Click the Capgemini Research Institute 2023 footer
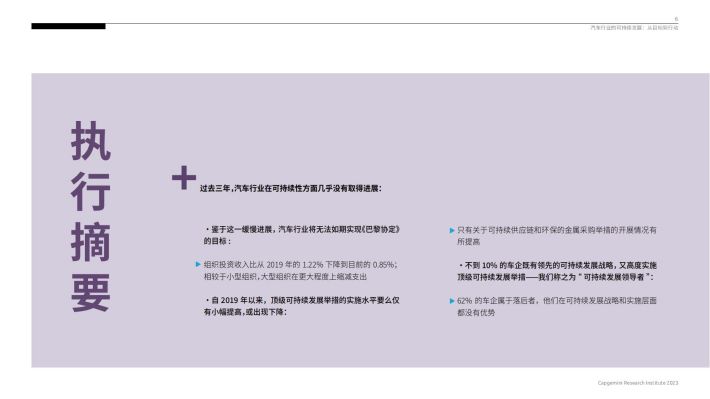The image size is (710, 399). point(638,383)
